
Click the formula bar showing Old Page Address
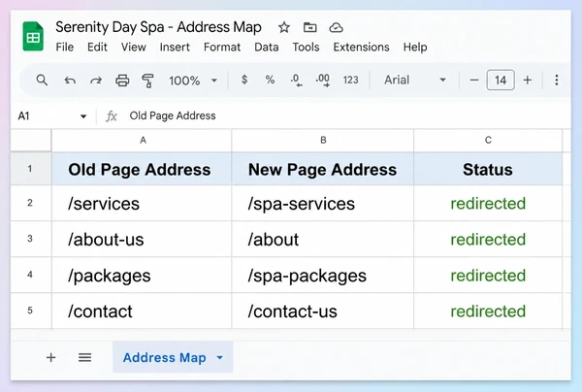point(347,115)
